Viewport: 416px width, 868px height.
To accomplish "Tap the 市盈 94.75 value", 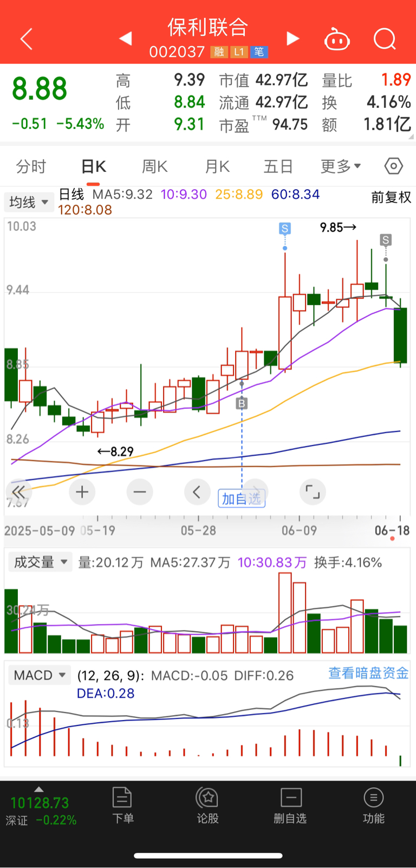I will (290, 124).
